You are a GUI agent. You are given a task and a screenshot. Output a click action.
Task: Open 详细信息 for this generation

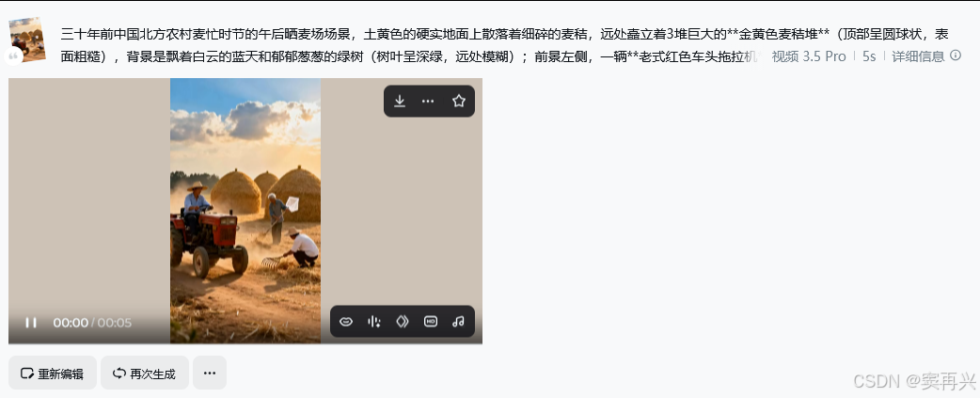pos(918,56)
